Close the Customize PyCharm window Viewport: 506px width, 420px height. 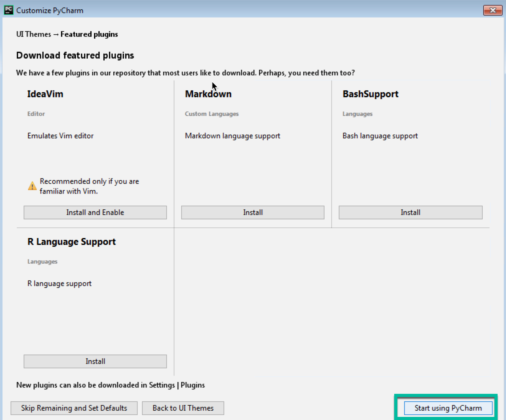[493, 10]
